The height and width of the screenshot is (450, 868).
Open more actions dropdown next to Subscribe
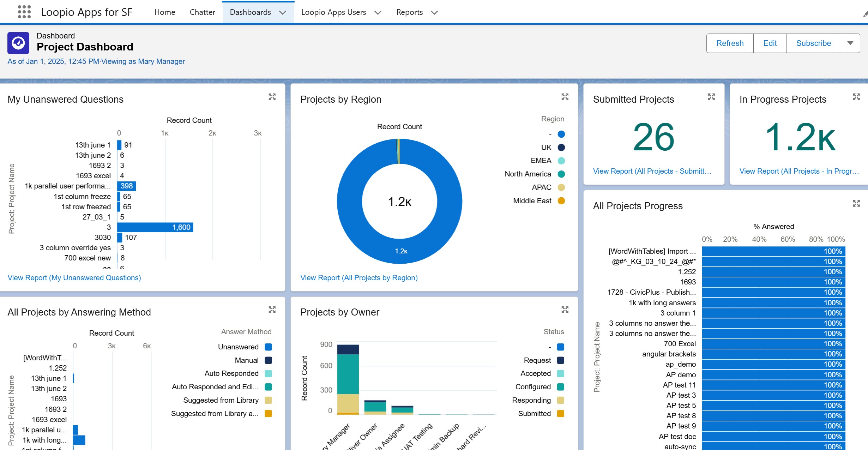[850, 43]
